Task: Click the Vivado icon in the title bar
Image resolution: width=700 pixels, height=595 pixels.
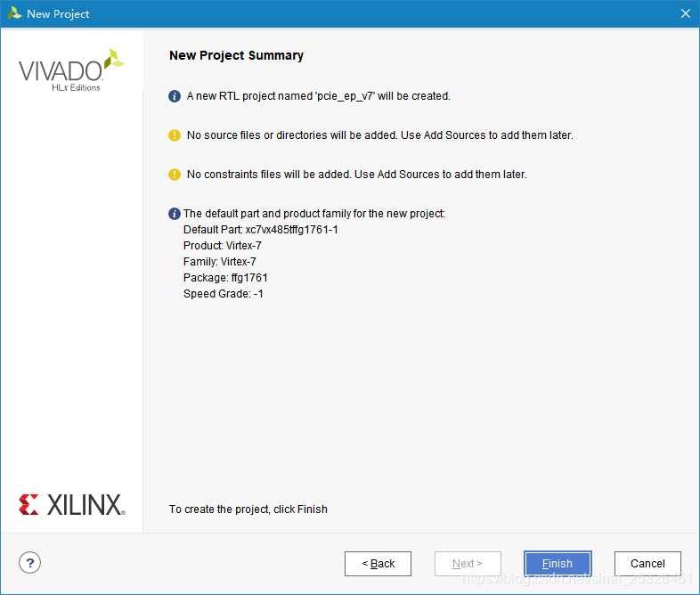Action: (14, 13)
